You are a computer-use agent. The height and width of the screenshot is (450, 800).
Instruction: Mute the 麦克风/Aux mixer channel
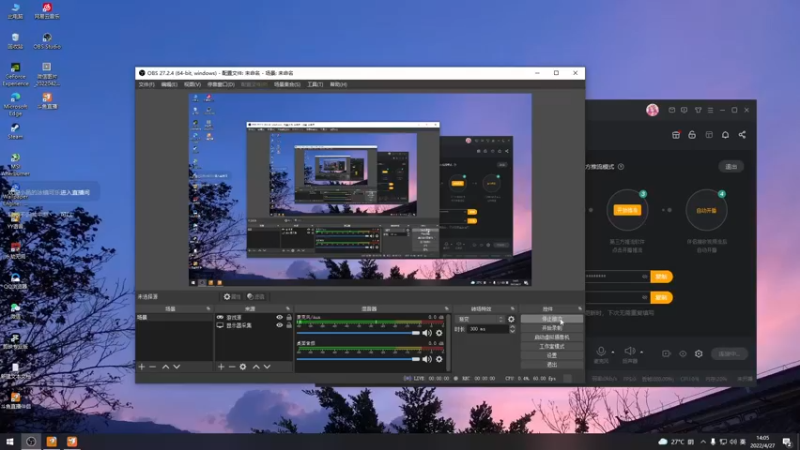(427, 333)
